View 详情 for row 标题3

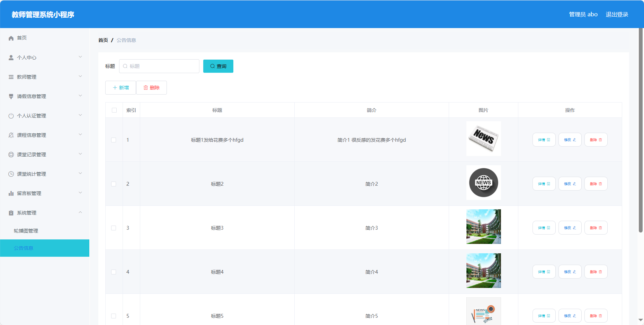pos(544,228)
